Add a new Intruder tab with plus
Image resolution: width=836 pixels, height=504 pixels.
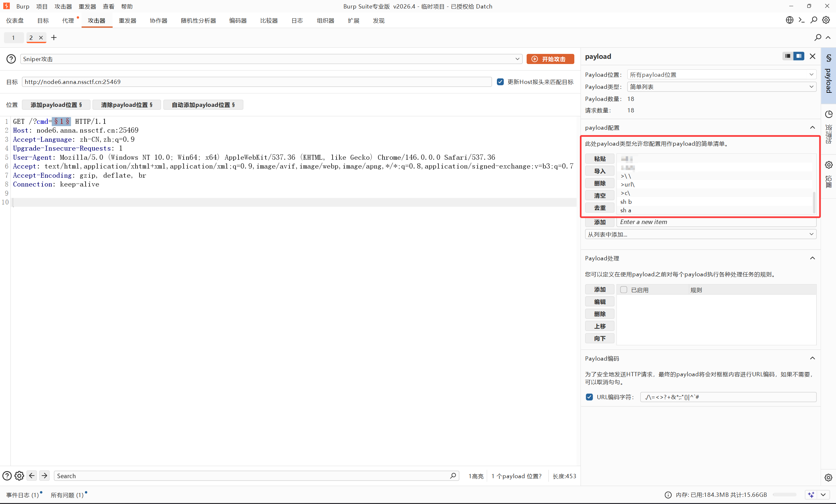pos(54,37)
